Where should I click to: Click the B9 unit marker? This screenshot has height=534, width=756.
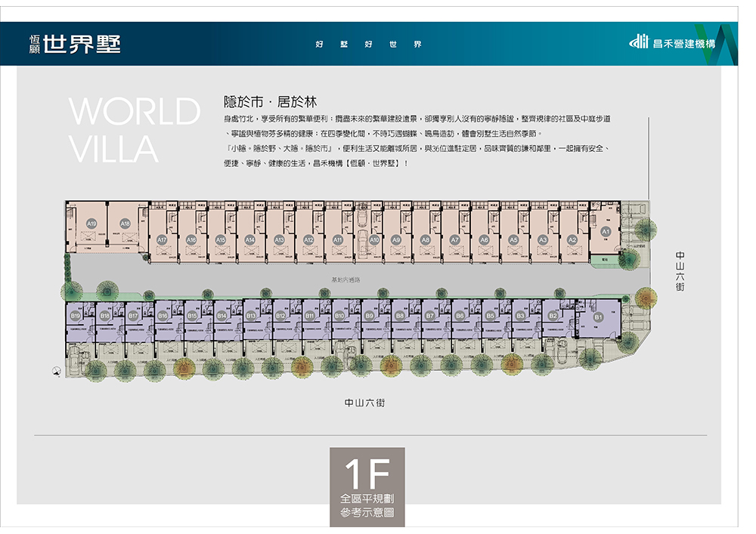click(370, 316)
